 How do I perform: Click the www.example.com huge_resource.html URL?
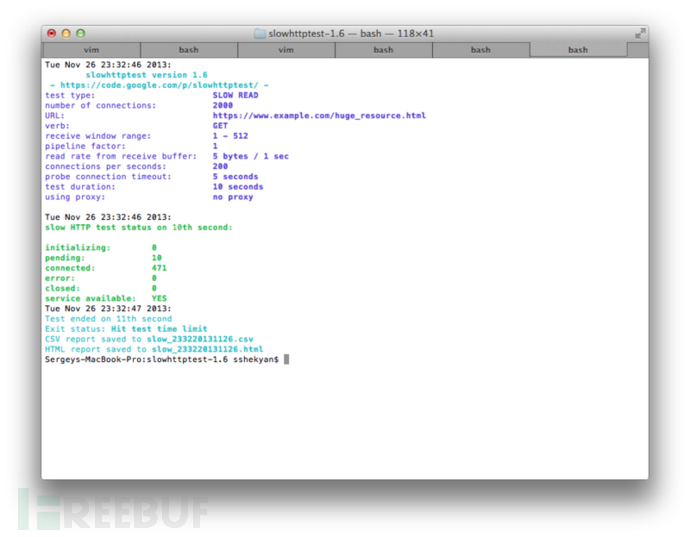coord(319,116)
